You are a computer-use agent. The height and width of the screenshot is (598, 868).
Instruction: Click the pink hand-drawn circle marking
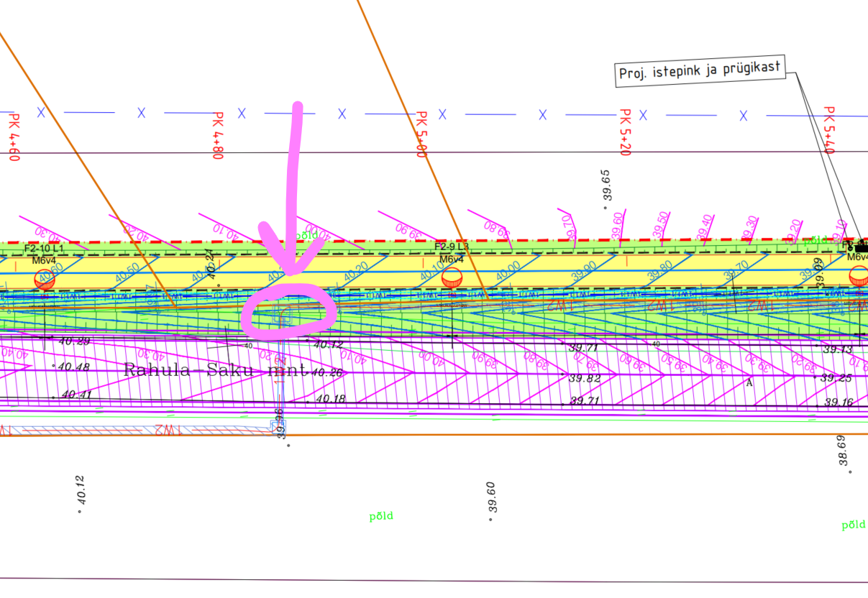click(x=288, y=310)
